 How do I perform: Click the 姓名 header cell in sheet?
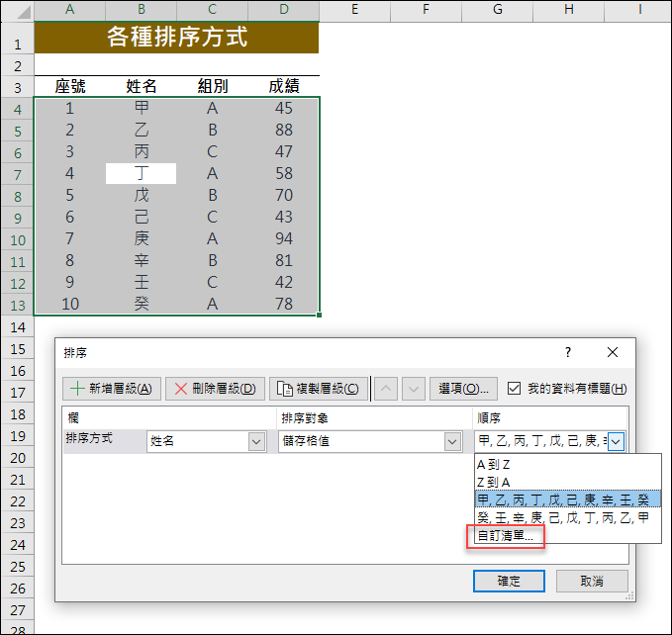click(141, 86)
